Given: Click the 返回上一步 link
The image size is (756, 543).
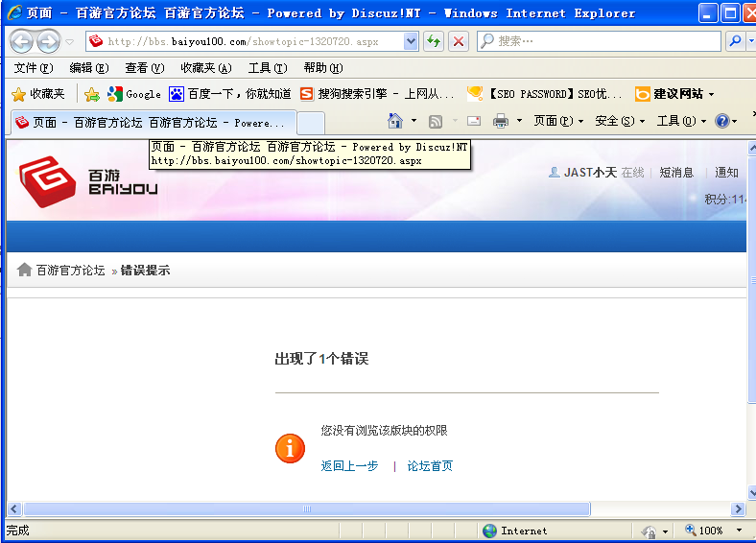Looking at the screenshot, I should [x=349, y=466].
